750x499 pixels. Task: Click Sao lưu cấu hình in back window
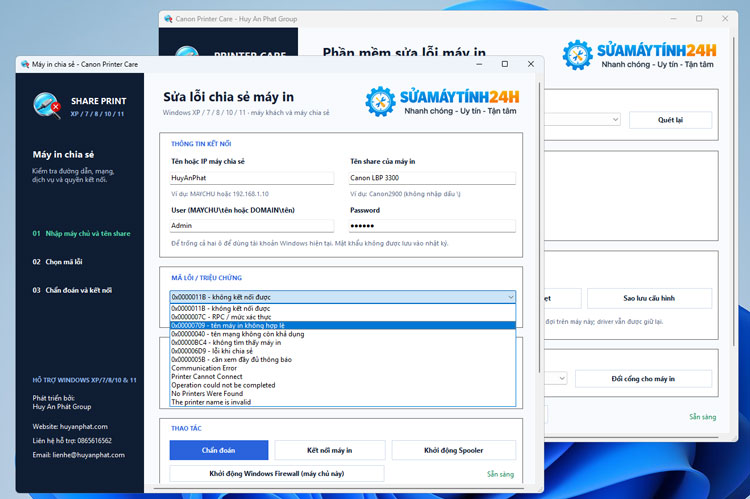[x=649, y=298]
